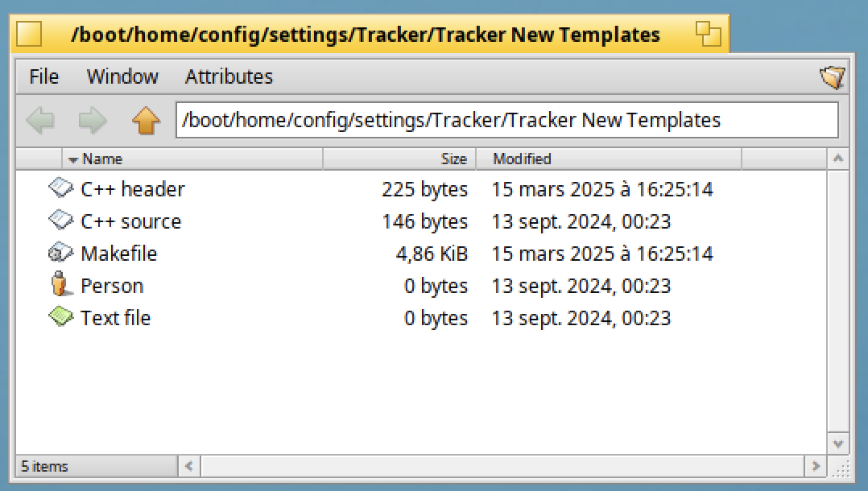Open the Window menu

tap(122, 77)
